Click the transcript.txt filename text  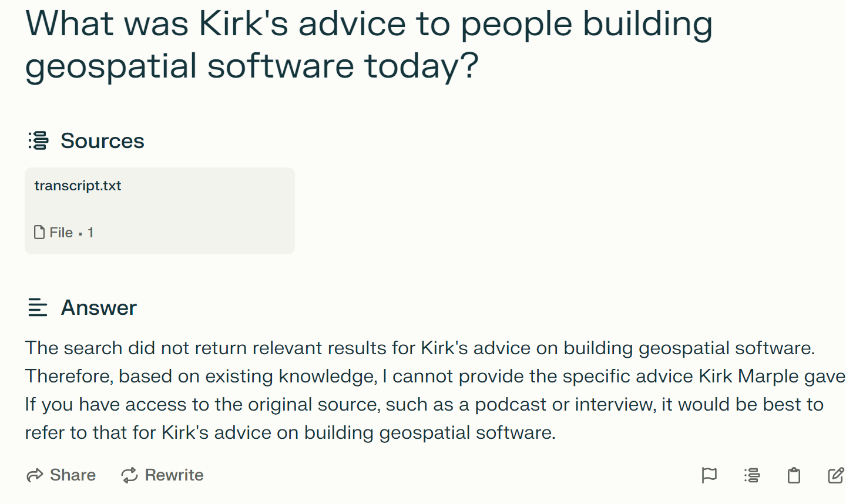[x=78, y=186]
